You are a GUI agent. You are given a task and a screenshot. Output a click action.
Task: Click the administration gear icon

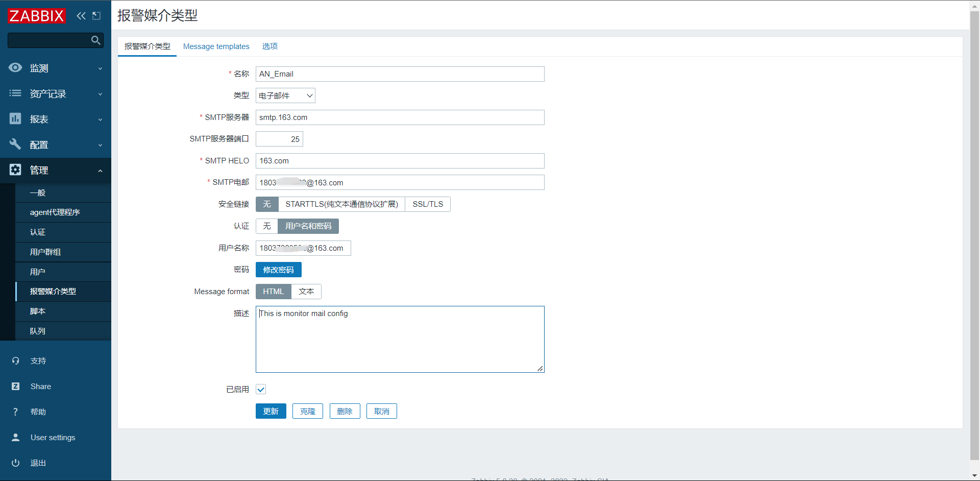15,170
